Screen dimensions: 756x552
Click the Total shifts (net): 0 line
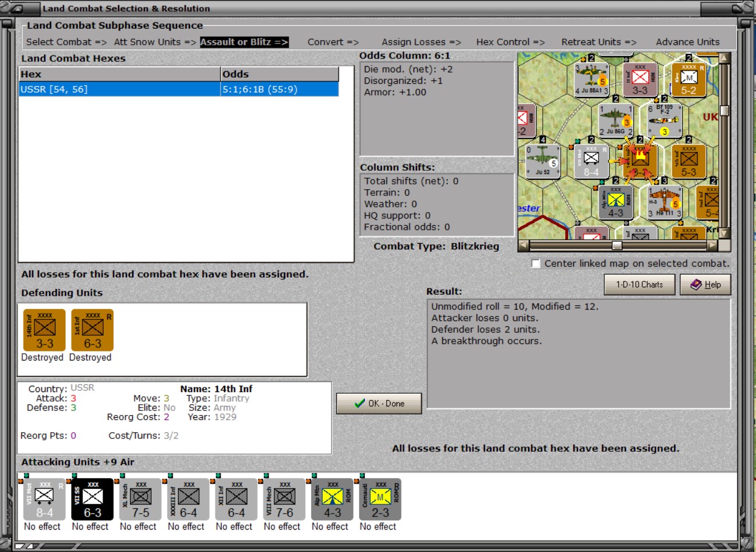tap(411, 181)
